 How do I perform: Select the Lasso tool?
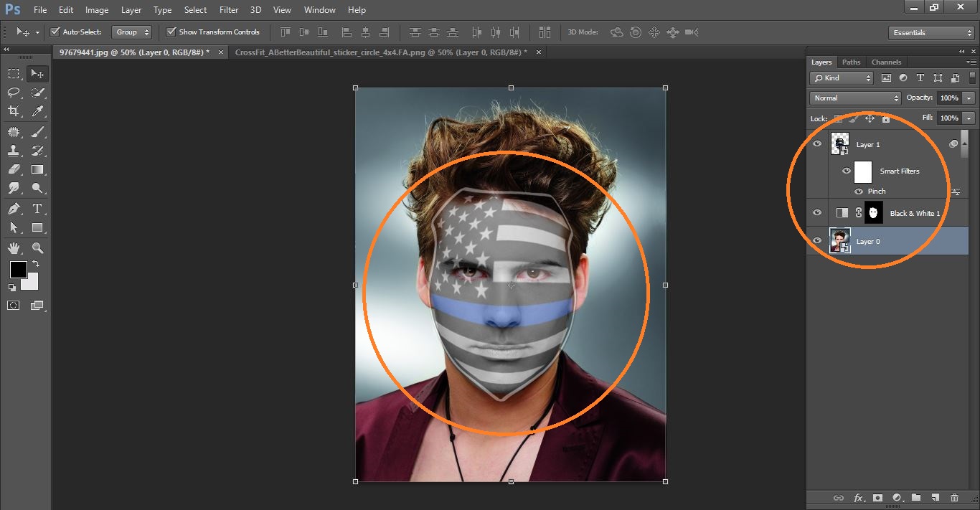pos(13,92)
